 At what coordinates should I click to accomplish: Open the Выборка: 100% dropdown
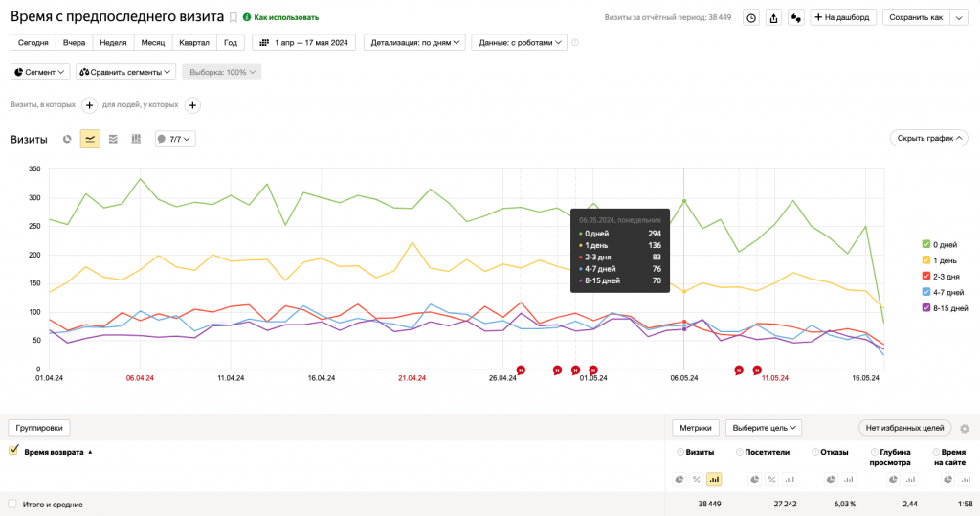[222, 72]
